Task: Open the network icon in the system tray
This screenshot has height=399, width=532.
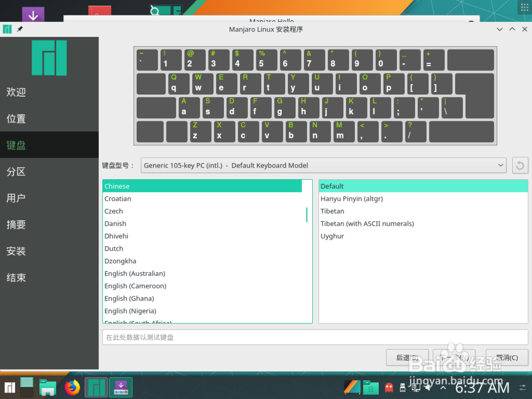Action: [416, 387]
